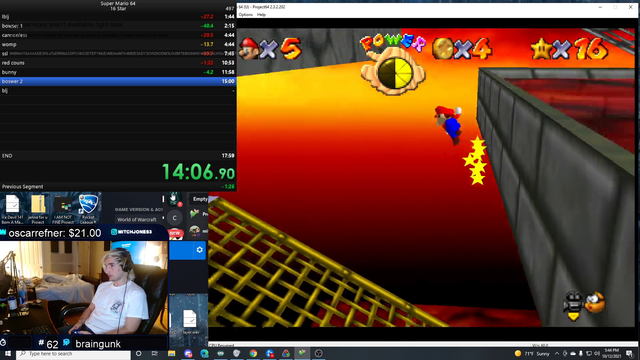Click the Cortana circle taskbar icon
The width and height of the screenshot is (640, 360).
139,353
